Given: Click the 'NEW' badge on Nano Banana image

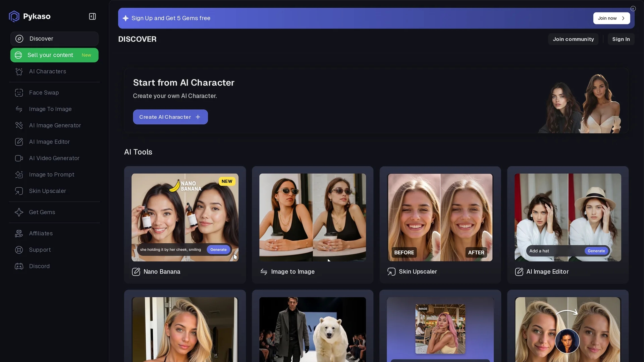Looking at the screenshot, I should 227,181.
